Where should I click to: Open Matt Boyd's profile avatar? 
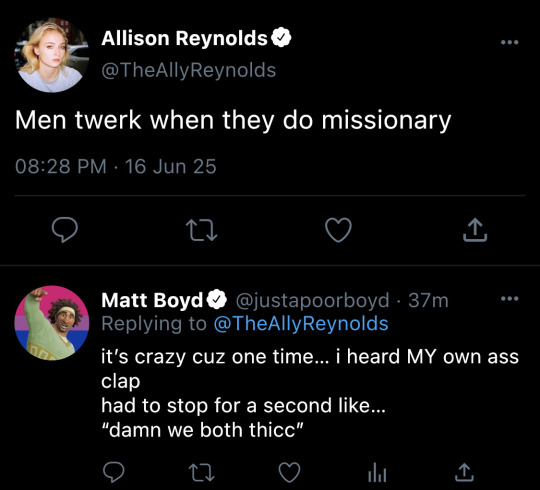pos(52,323)
